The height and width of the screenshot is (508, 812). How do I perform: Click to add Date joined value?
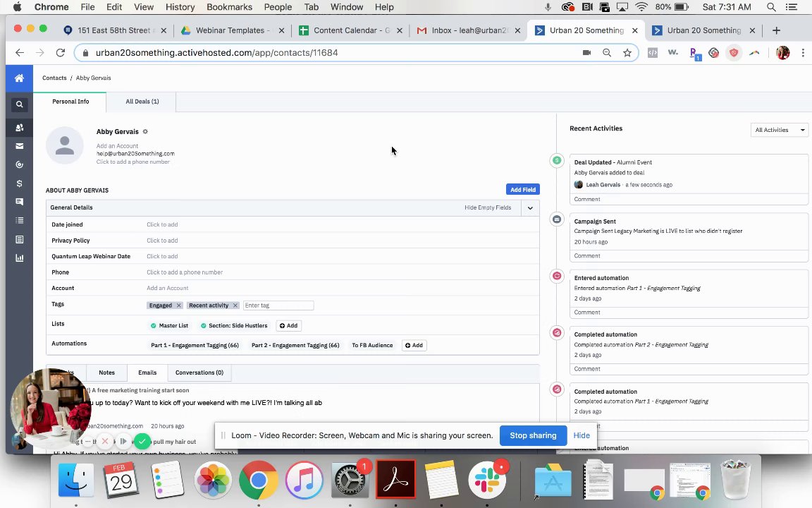click(162, 224)
